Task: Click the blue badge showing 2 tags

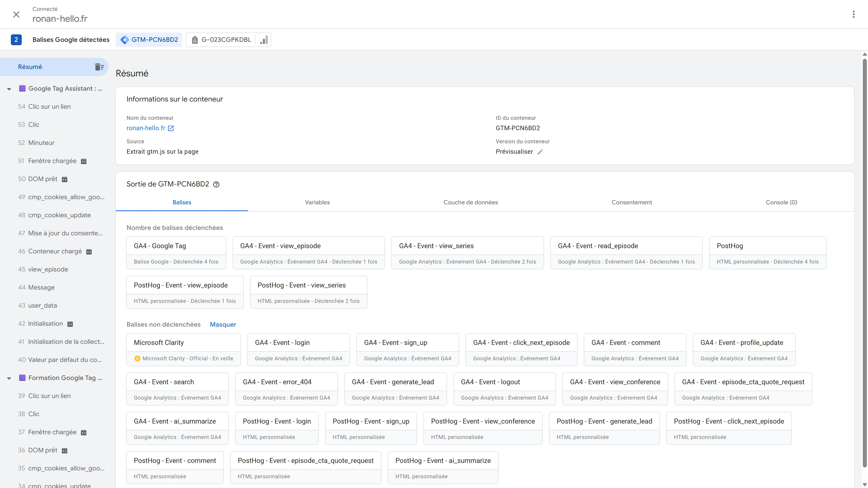Action: click(16, 40)
